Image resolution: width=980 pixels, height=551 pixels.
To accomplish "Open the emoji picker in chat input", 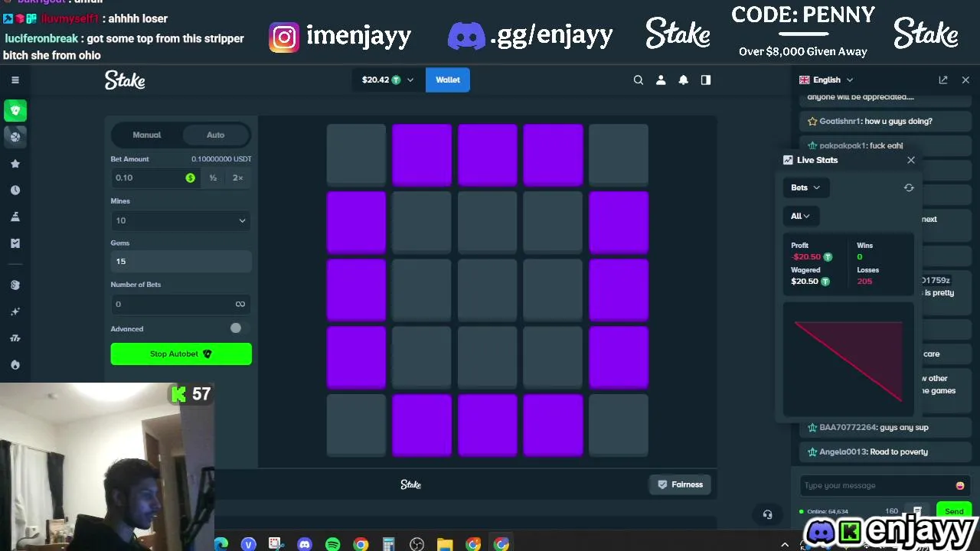I will [960, 485].
